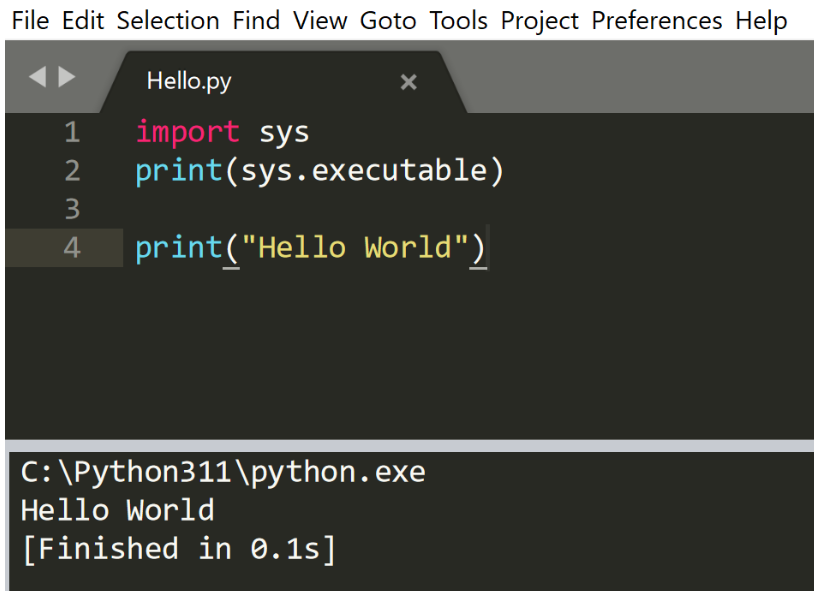This screenshot has width=814, height=591.
Task: Click line number 2 in the gutter
Action: pos(71,171)
